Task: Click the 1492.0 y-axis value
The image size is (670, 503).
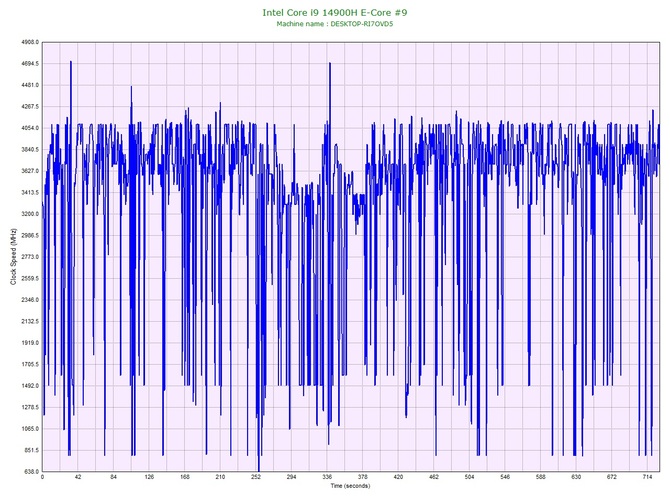Action: click(x=30, y=386)
